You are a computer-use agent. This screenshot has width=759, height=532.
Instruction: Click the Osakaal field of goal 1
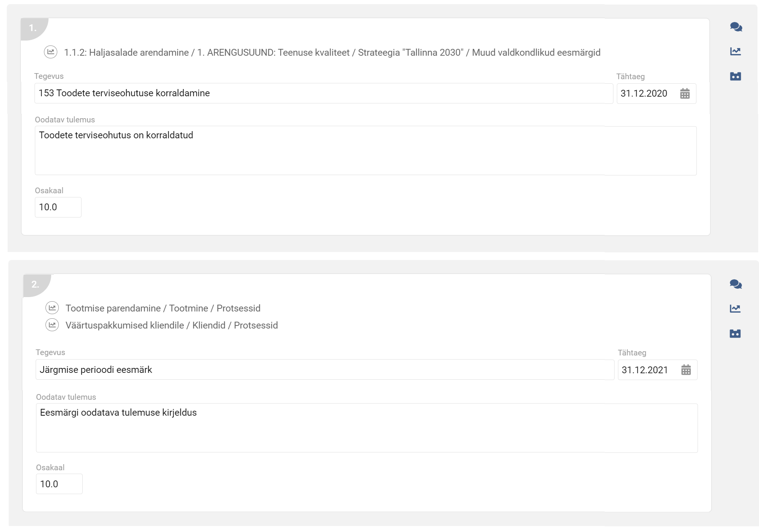(58, 207)
